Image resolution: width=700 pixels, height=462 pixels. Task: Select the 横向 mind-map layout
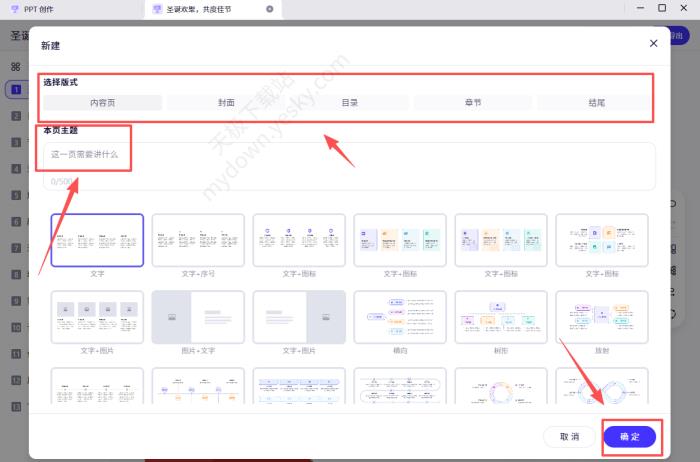click(400, 317)
